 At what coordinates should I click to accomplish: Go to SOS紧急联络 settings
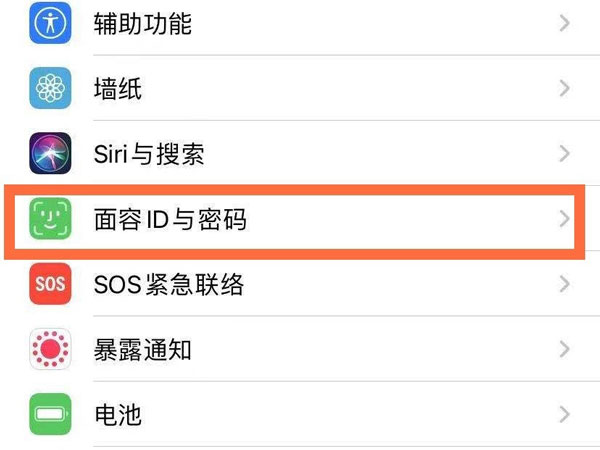click(168, 285)
